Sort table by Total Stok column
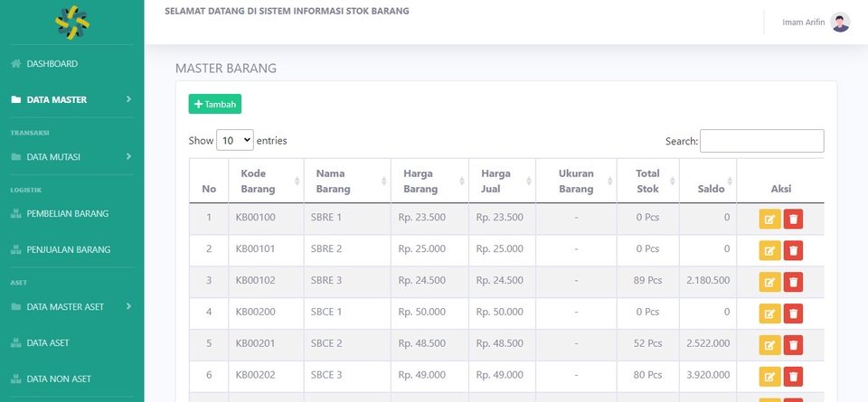The width and height of the screenshot is (868, 402). pos(647,181)
